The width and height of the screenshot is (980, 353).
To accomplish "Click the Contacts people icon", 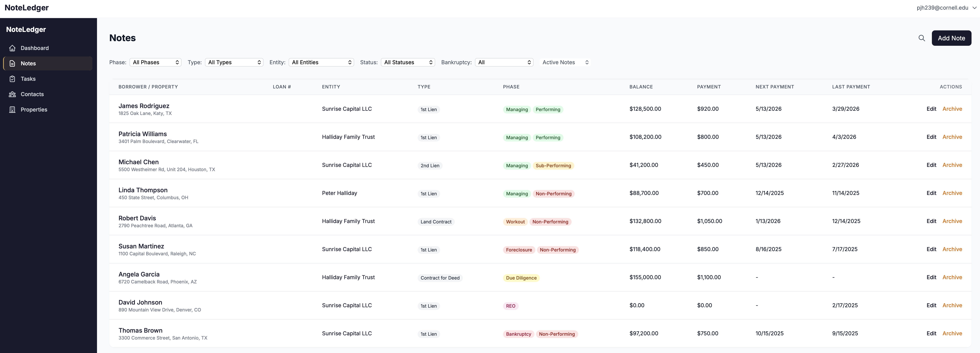I will pyautogui.click(x=13, y=94).
